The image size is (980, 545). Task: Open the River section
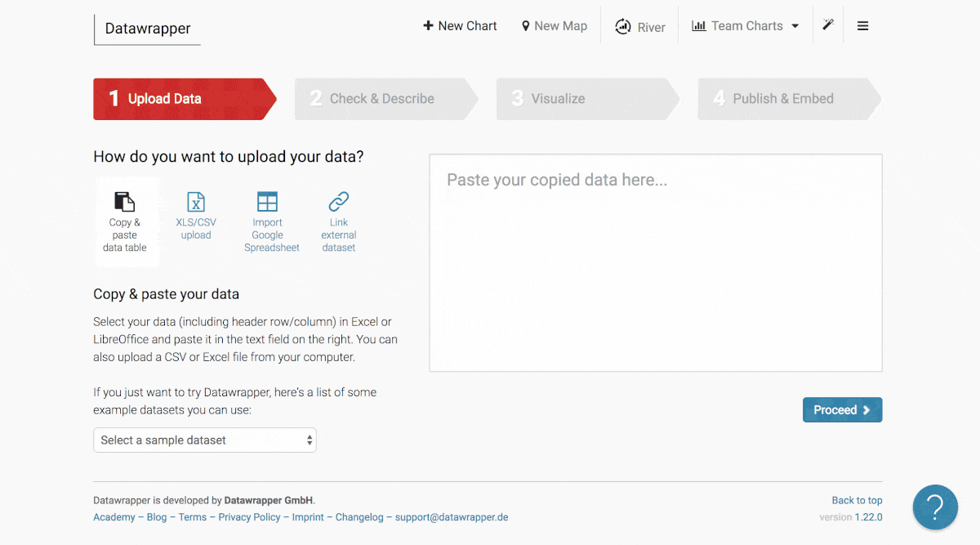click(x=640, y=27)
